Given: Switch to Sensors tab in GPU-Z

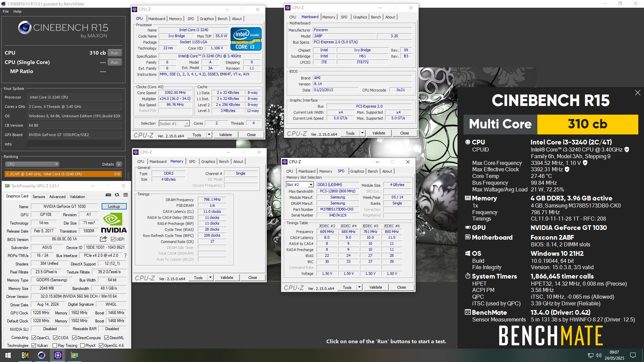Looking at the screenshot, I should [39, 197].
